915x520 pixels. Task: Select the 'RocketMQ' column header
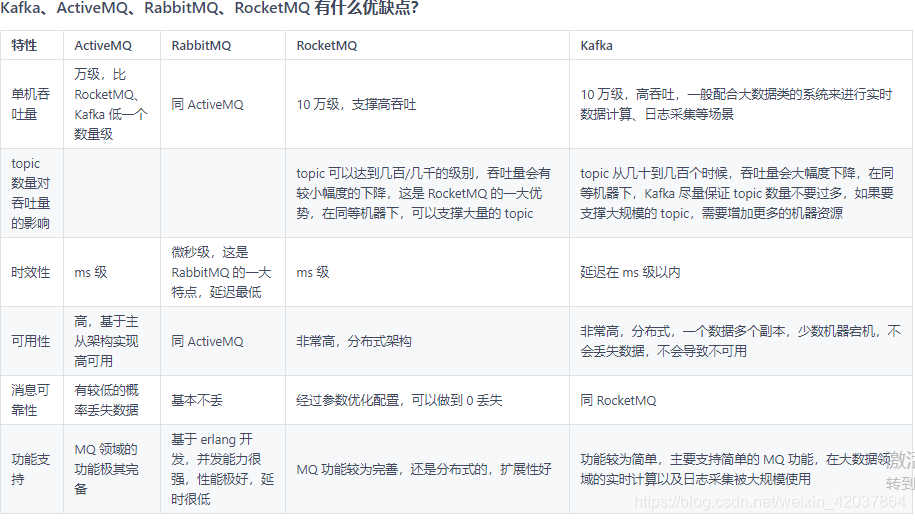point(427,46)
